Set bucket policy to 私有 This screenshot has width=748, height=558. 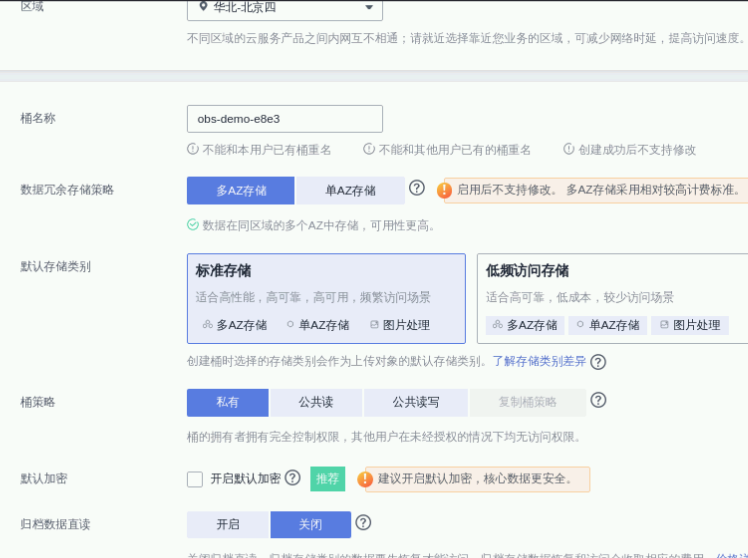pos(228,403)
